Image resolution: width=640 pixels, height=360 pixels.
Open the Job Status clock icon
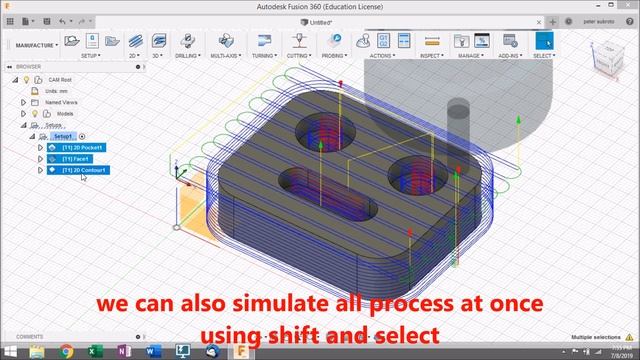(x=568, y=22)
